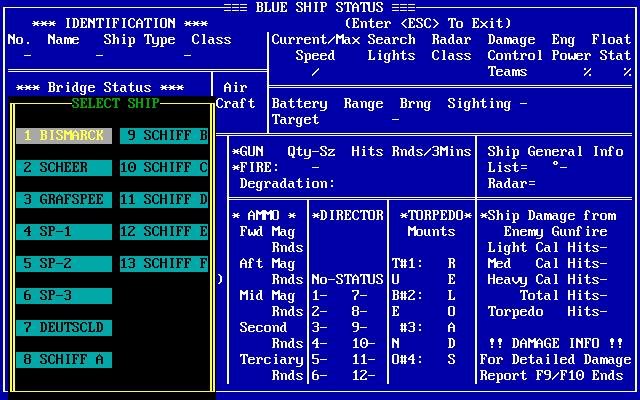
Task: Click director entry 10-
Action: point(363,344)
